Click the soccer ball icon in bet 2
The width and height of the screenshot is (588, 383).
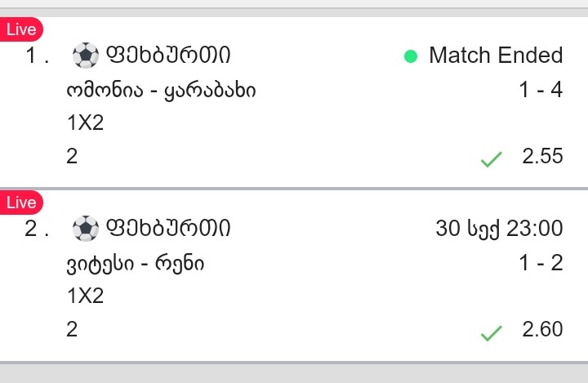84,229
